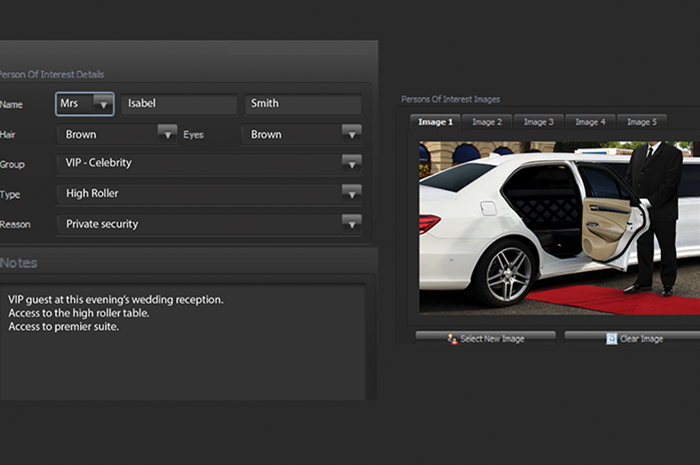Click the 'VIP guest at this evening's wedding reception.' note
This screenshot has width=700, height=465.
click(x=116, y=299)
